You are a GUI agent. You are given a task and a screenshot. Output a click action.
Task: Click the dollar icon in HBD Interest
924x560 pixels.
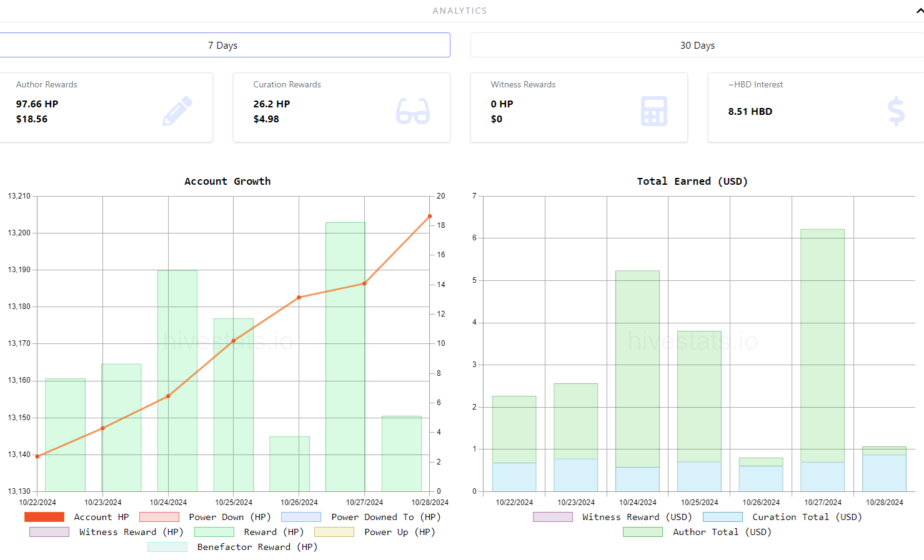[896, 111]
